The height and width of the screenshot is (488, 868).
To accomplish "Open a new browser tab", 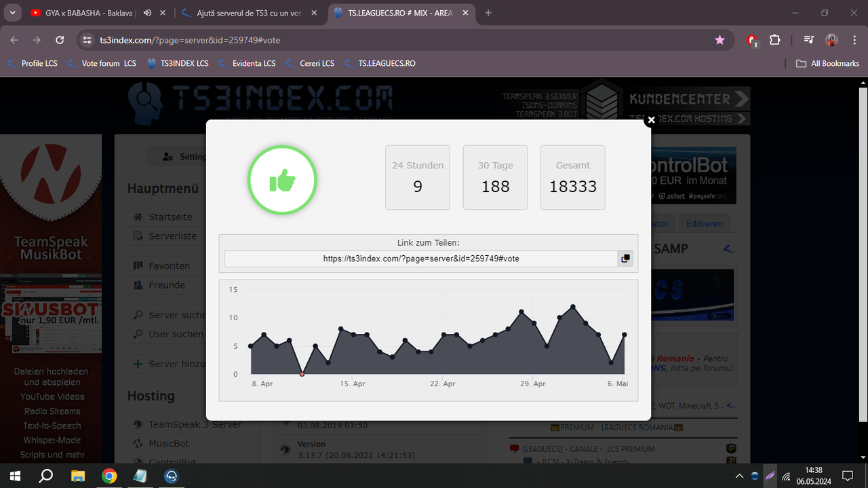I will (x=488, y=13).
